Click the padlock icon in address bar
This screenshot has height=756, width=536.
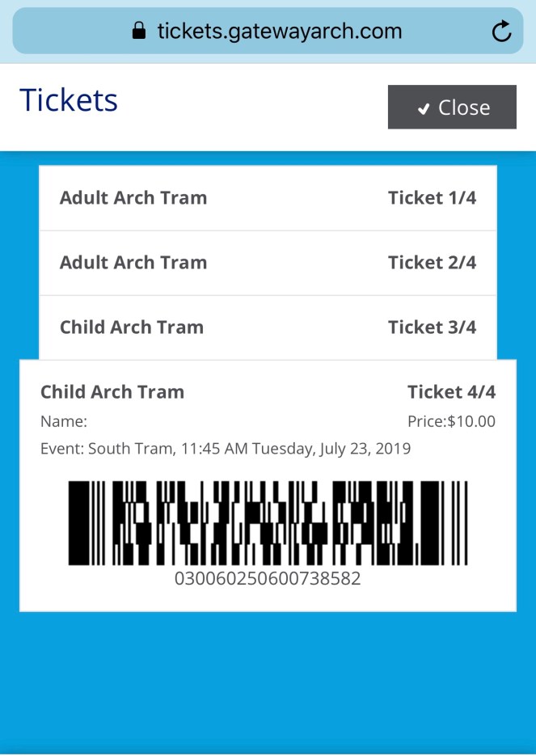point(139,32)
